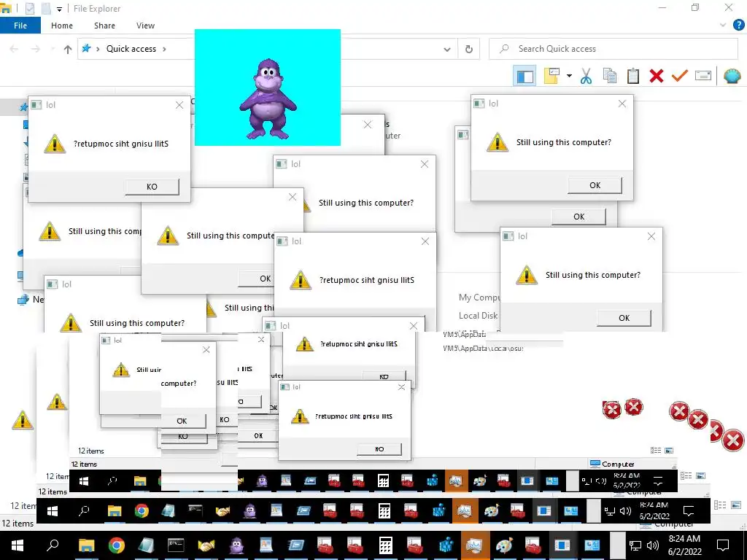Click the Copy icon in the toolbar

(610, 76)
